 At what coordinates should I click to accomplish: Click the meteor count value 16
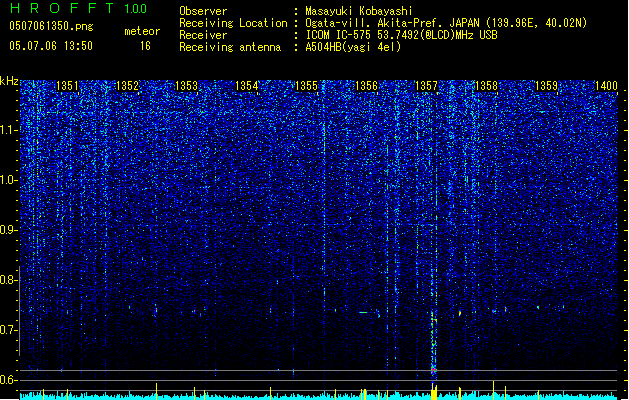pos(145,46)
